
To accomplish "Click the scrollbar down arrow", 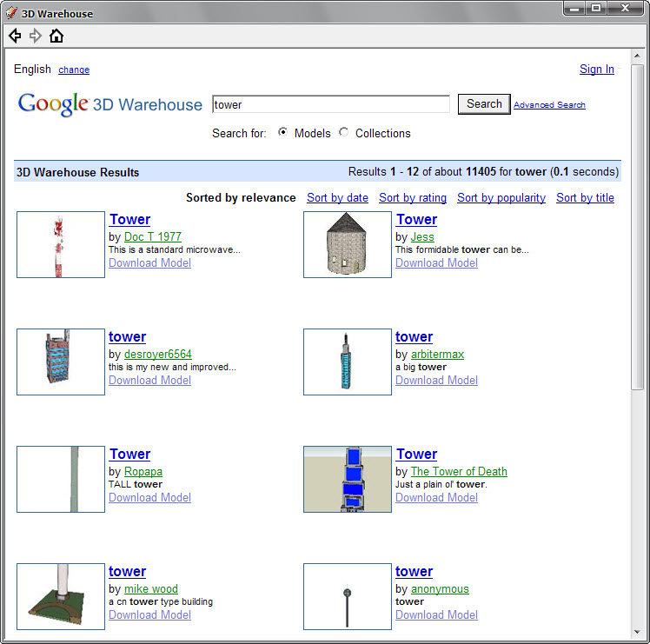I will tap(637, 633).
